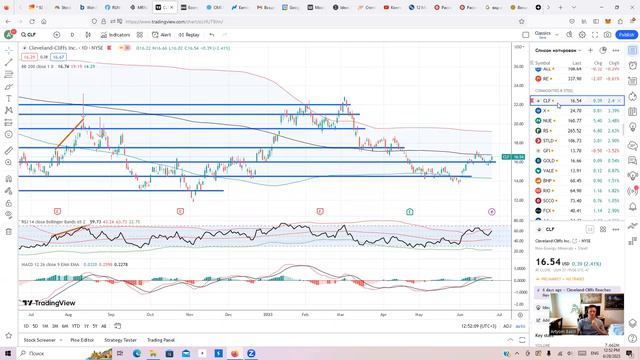The image size is (640, 360).
Task: Open the chart layout square selector
Action: coord(526,35)
